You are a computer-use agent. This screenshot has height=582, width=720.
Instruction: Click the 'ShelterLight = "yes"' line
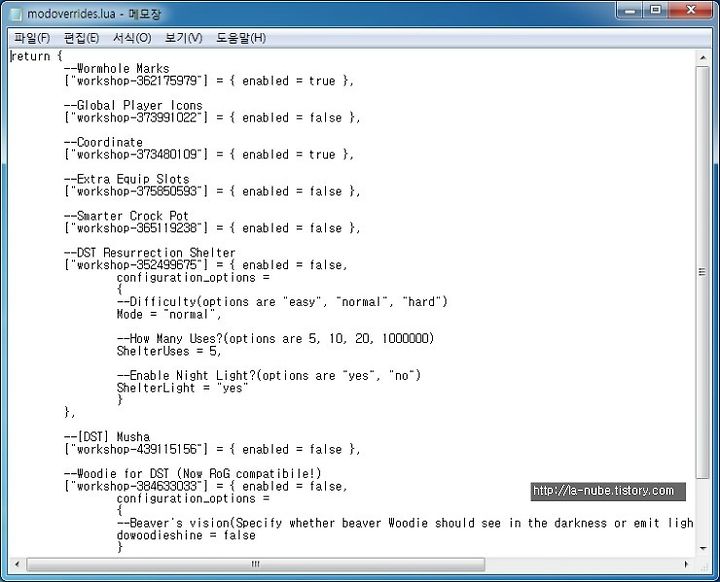click(x=182, y=388)
